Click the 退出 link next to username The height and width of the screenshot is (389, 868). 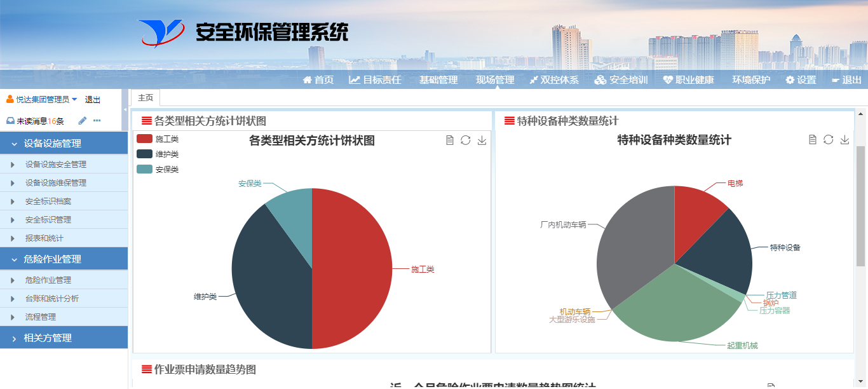point(93,100)
